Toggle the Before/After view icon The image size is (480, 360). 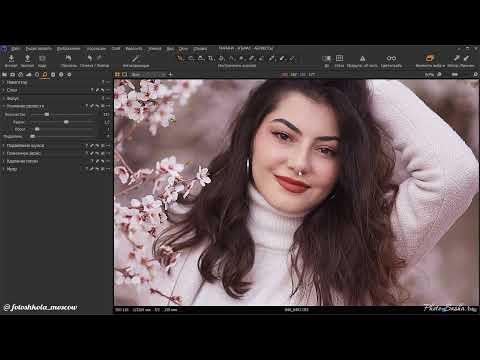[327, 59]
